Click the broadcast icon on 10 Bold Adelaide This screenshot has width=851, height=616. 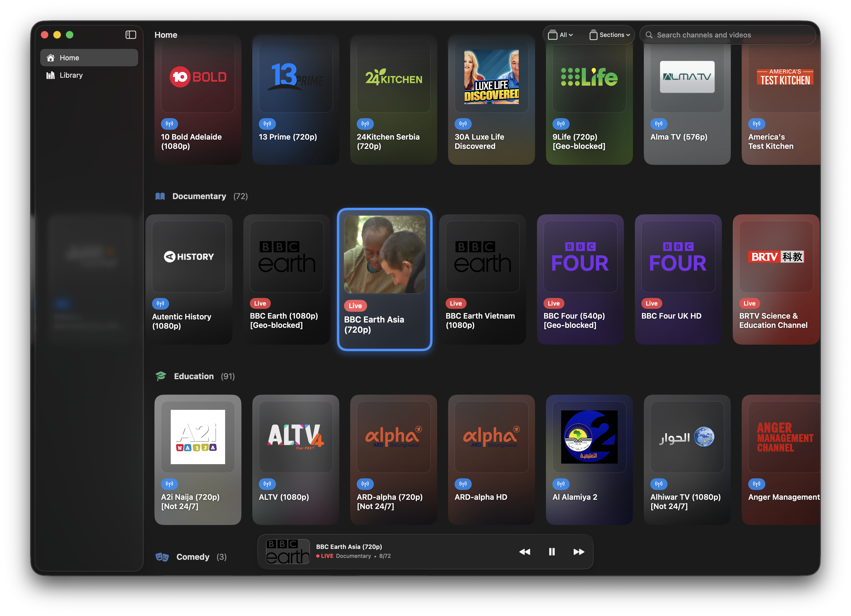pos(169,124)
